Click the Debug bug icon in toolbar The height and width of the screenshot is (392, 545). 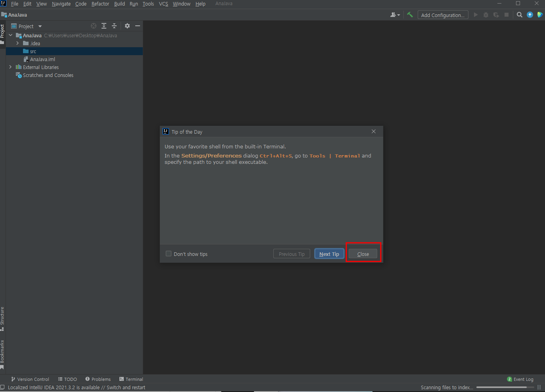point(486,15)
